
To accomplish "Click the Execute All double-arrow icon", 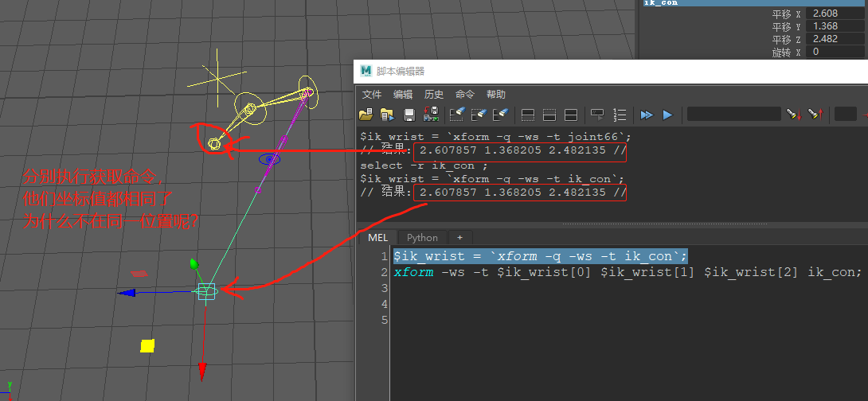I will (x=646, y=115).
